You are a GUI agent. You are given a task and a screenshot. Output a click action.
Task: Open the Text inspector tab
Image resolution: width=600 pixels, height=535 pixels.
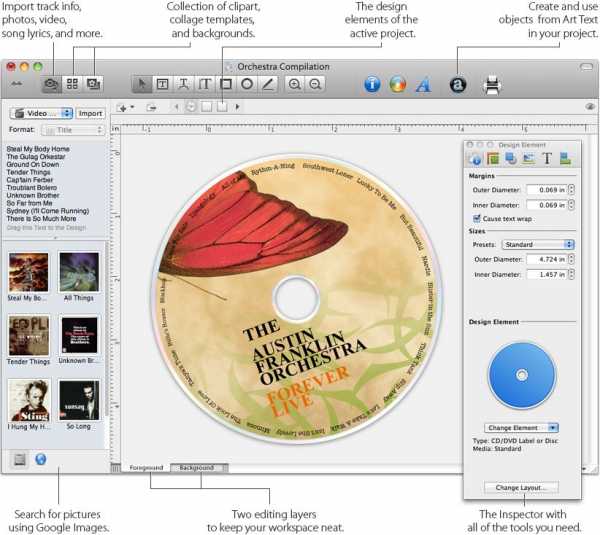[x=547, y=158]
